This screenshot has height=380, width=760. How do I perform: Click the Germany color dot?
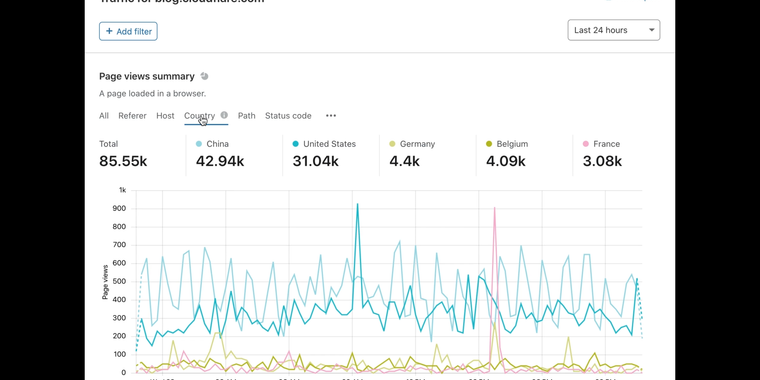point(392,144)
